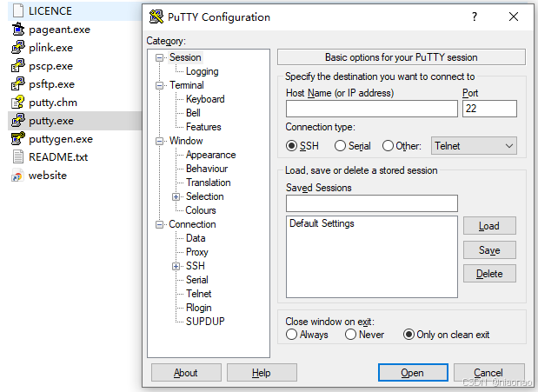Click the putty.exe icon in file list
The height and width of the screenshot is (392, 538).
click(18, 121)
